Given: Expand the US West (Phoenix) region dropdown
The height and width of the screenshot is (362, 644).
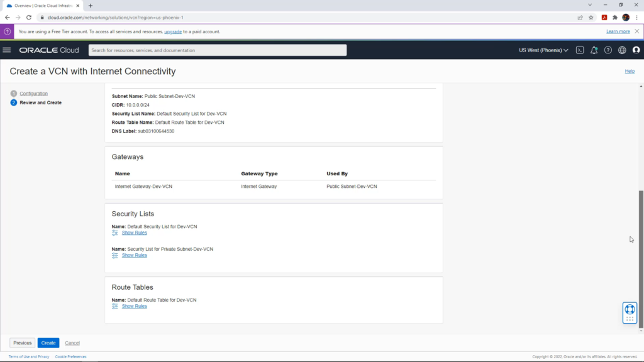Looking at the screenshot, I should [543, 50].
